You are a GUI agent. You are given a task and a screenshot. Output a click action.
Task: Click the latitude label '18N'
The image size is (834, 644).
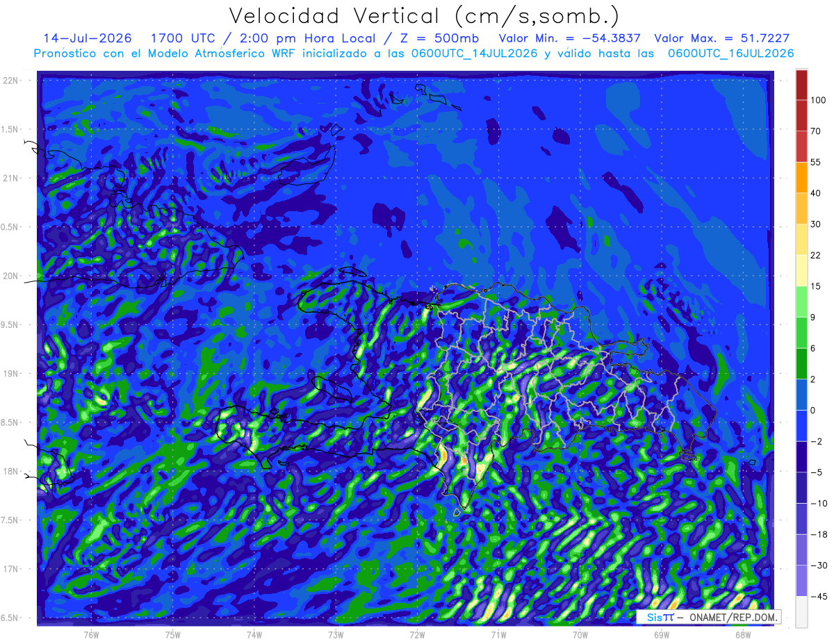10,472
